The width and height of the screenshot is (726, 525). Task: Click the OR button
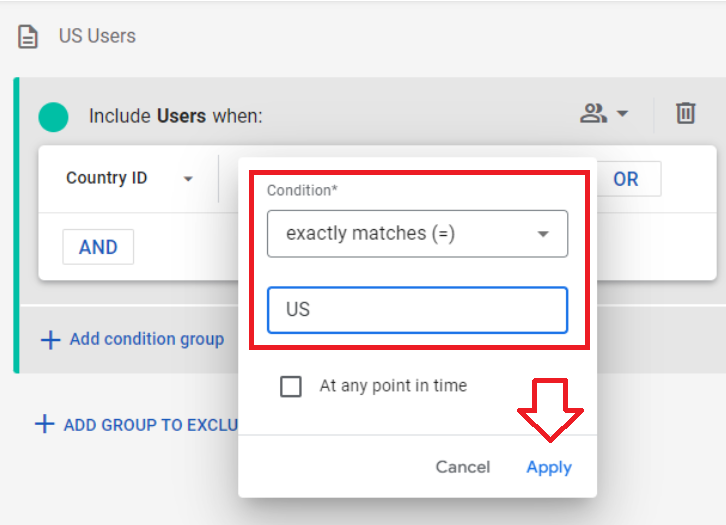pos(626,179)
